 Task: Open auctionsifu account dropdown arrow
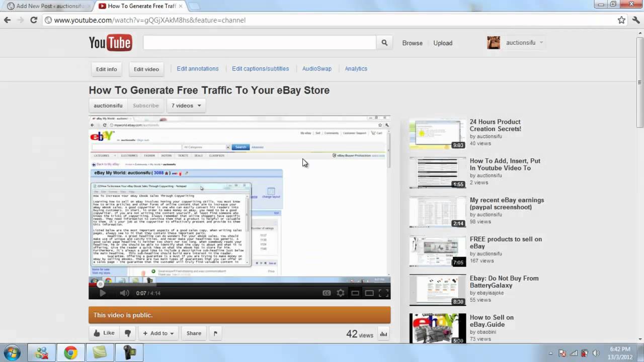(x=541, y=43)
